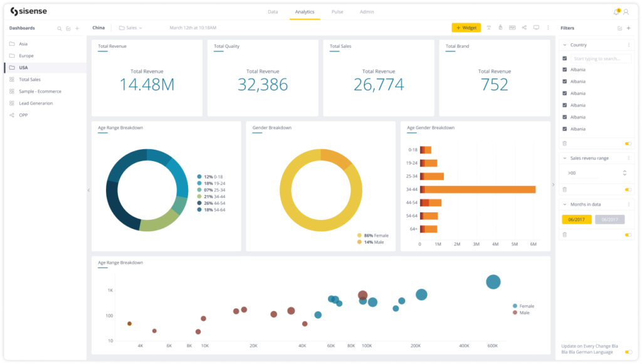Export the dashboard as PDF
This screenshot has width=642, height=364.
[x=512, y=28]
